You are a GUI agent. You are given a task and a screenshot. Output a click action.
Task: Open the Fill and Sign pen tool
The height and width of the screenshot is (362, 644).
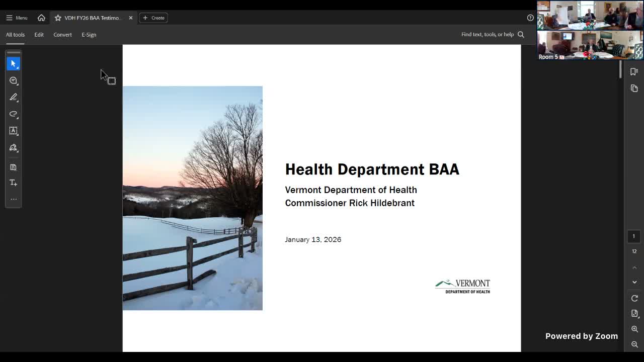[x=14, y=148]
